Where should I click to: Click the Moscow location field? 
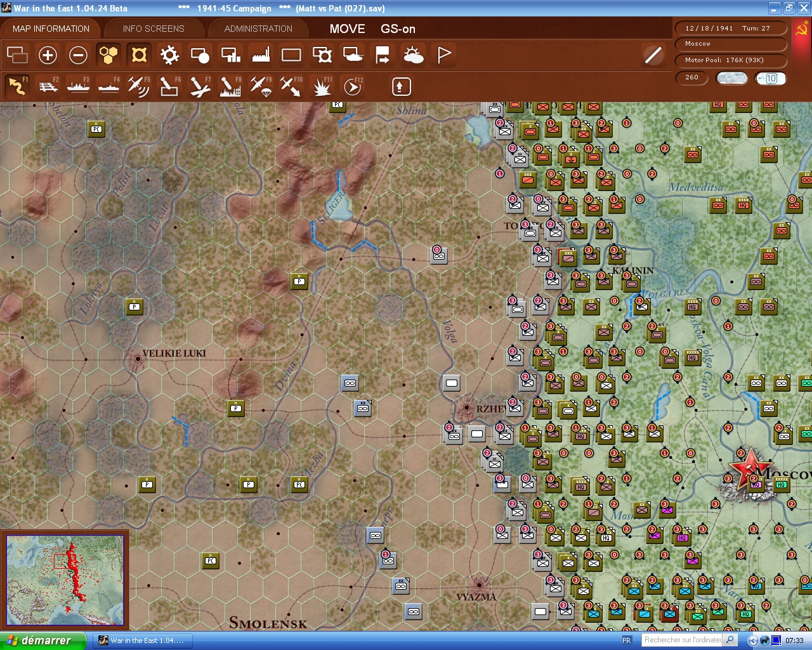tap(731, 44)
